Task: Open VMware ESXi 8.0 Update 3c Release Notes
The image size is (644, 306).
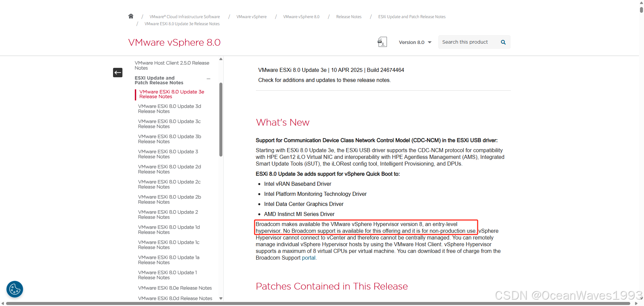Action: click(x=169, y=124)
